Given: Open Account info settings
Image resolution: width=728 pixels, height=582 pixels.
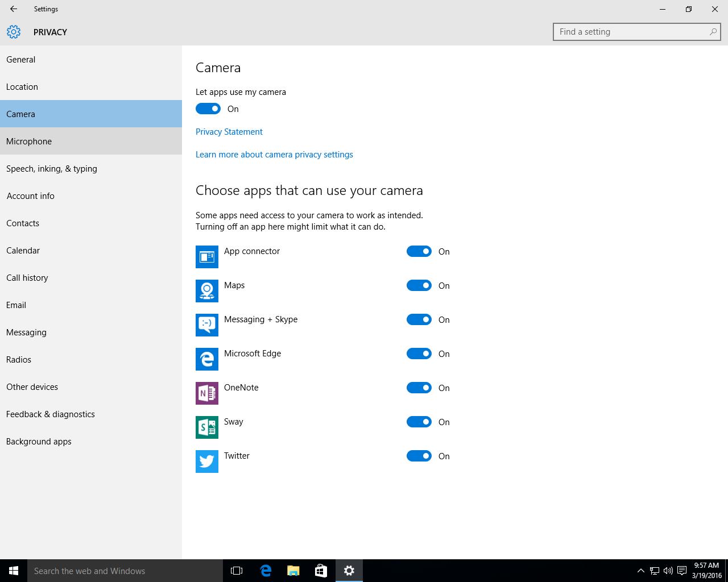Looking at the screenshot, I should (91, 196).
